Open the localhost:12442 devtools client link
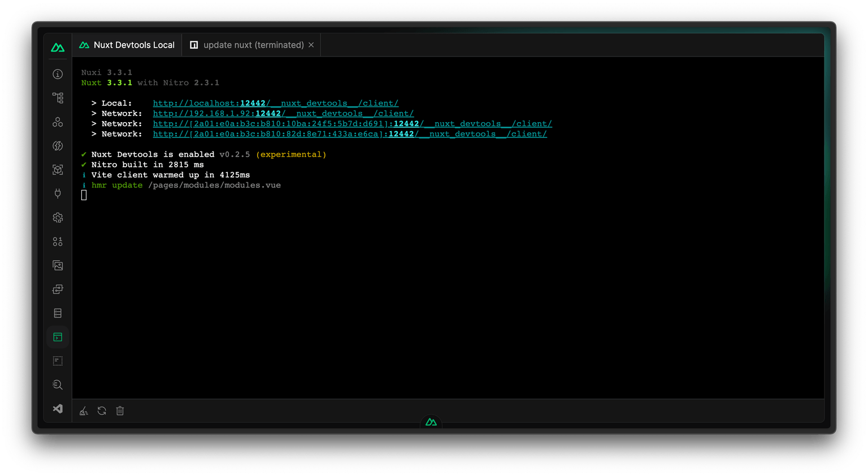Screen dimensions: 868x476 (x=275, y=103)
